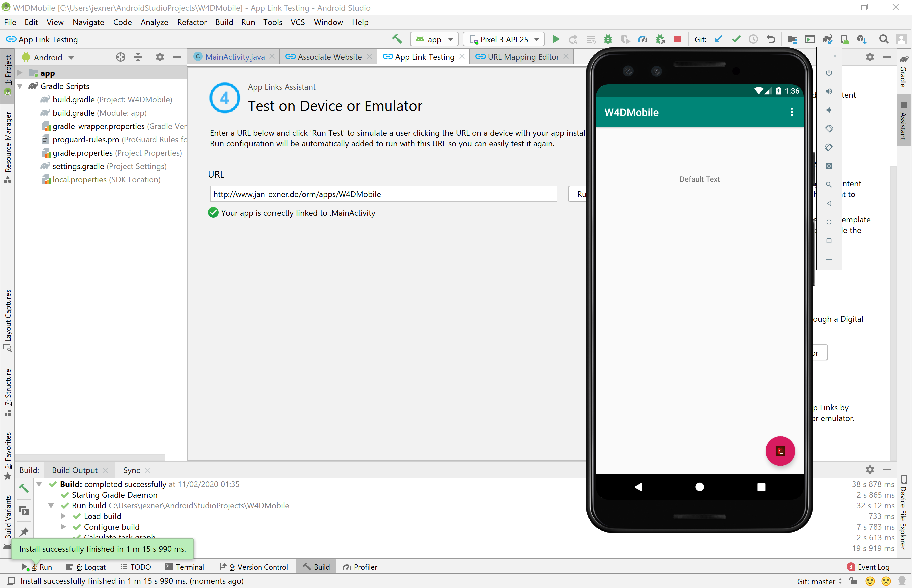The height and width of the screenshot is (588, 912).
Task: Take a screenshot using the emulator camera icon
Action: tap(829, 166)
